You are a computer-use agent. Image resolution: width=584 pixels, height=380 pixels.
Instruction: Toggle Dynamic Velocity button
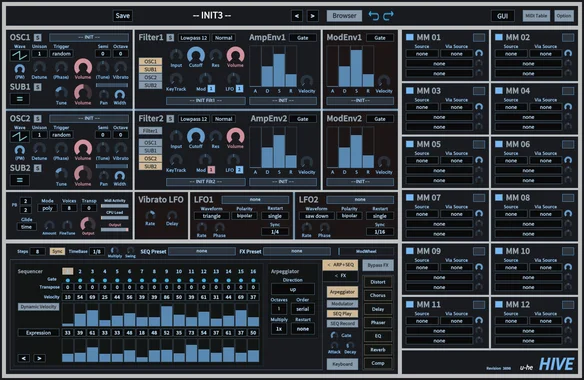click(x=39, y=307)
